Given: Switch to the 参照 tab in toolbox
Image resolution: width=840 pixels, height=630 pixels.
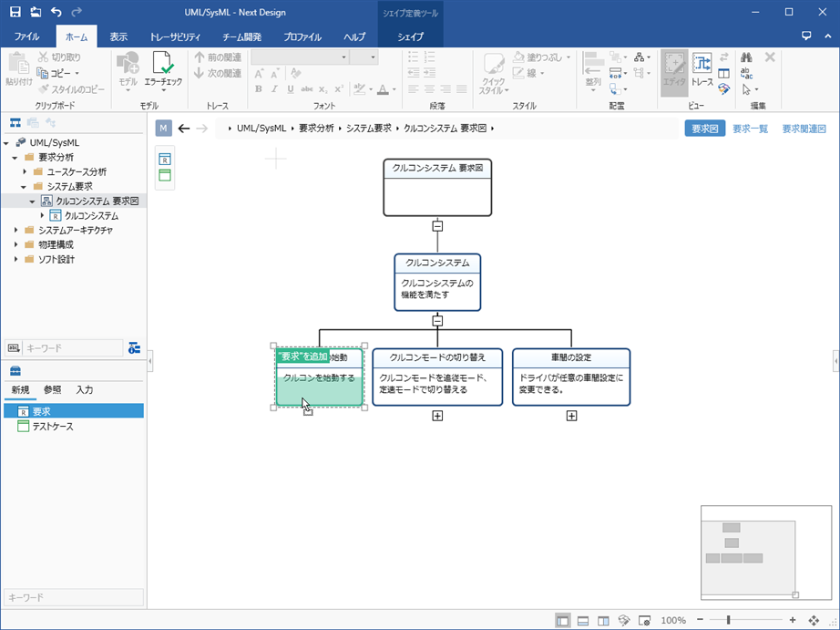Looking at the screenshot, I should pos(53,390).
